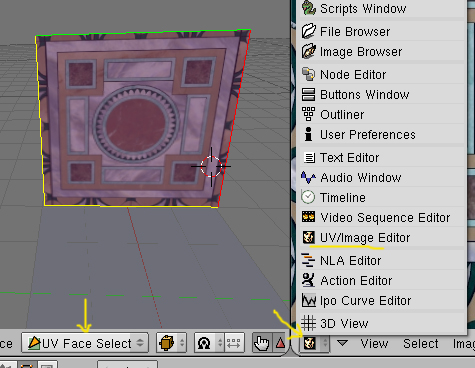This screenshot has width=475, height=368.
Task: Click the User Preferences info icon
Action: click(309, 134)
